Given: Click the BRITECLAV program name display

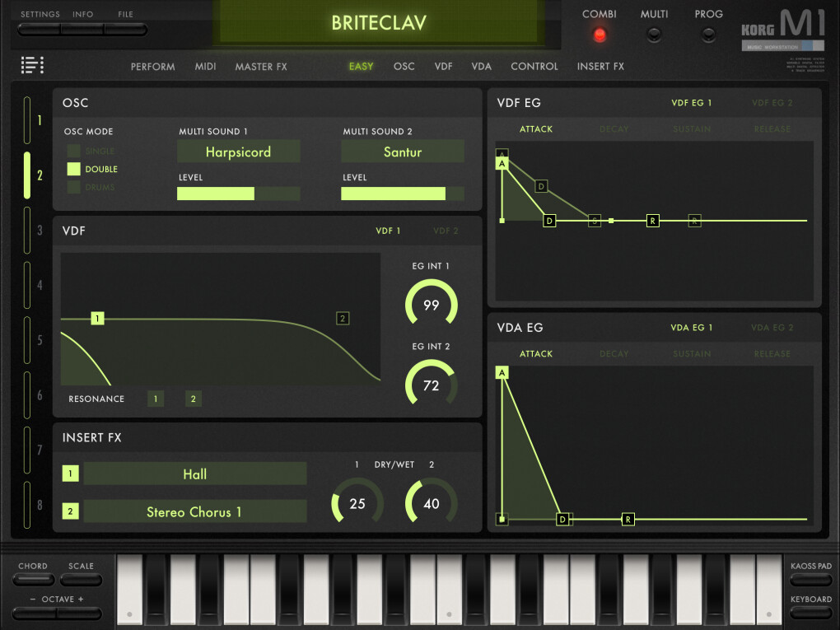Looking at the screenshot, I should point(379,22).
